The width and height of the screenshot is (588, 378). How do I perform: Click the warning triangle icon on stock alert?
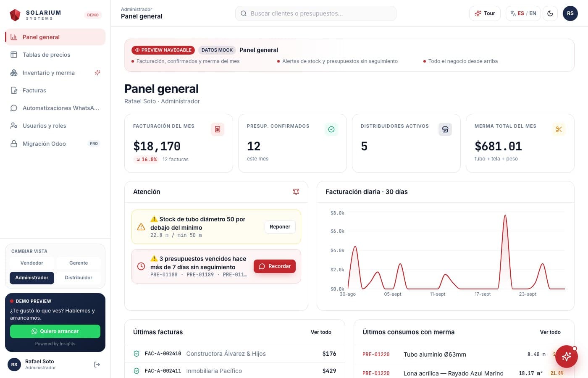tap(141, 227)
